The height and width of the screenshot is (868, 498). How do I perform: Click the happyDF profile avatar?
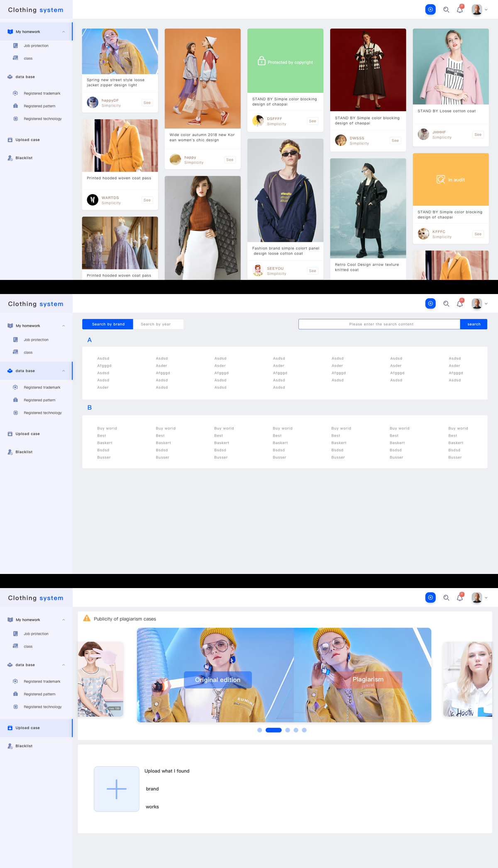[x=93, y=102]
